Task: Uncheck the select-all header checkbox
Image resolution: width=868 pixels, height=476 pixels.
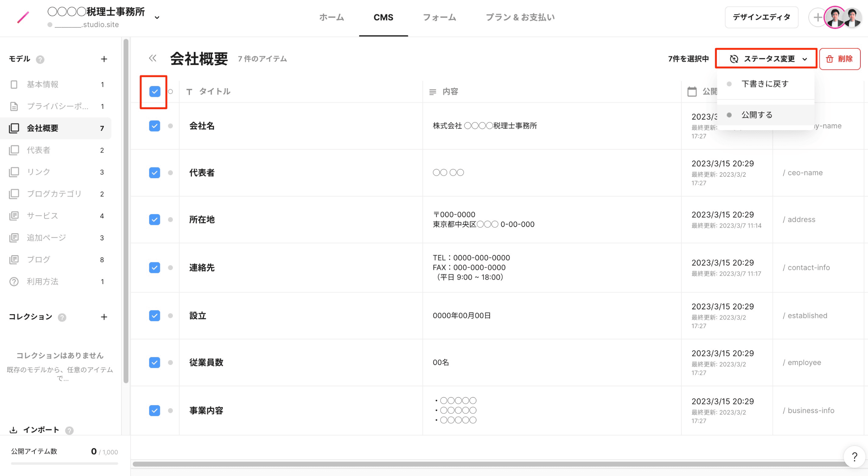Action: 154,91
